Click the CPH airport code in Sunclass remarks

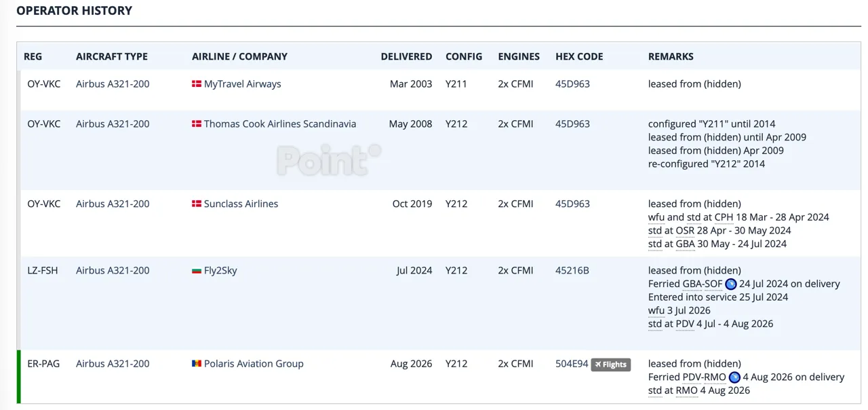(724, 217)
